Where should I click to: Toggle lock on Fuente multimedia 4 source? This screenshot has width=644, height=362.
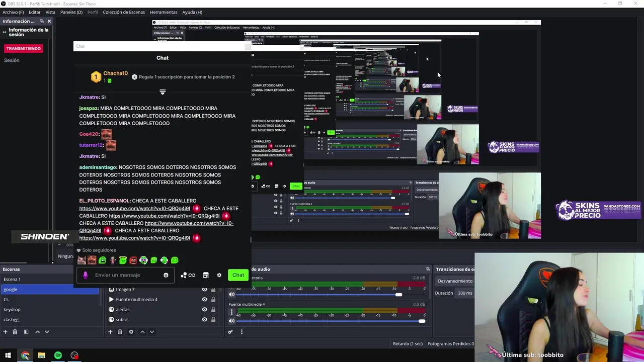click(x=213, y=299)
